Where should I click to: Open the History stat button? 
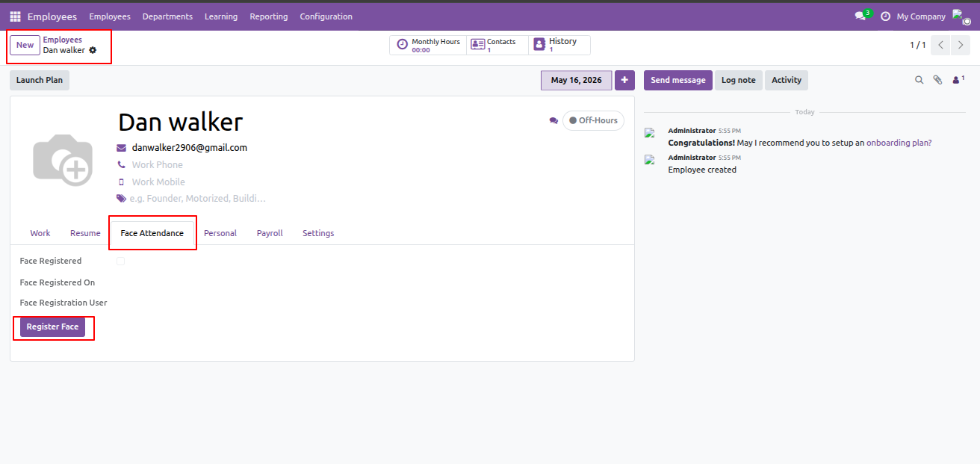pyautogui.click(x=559, y=45)
